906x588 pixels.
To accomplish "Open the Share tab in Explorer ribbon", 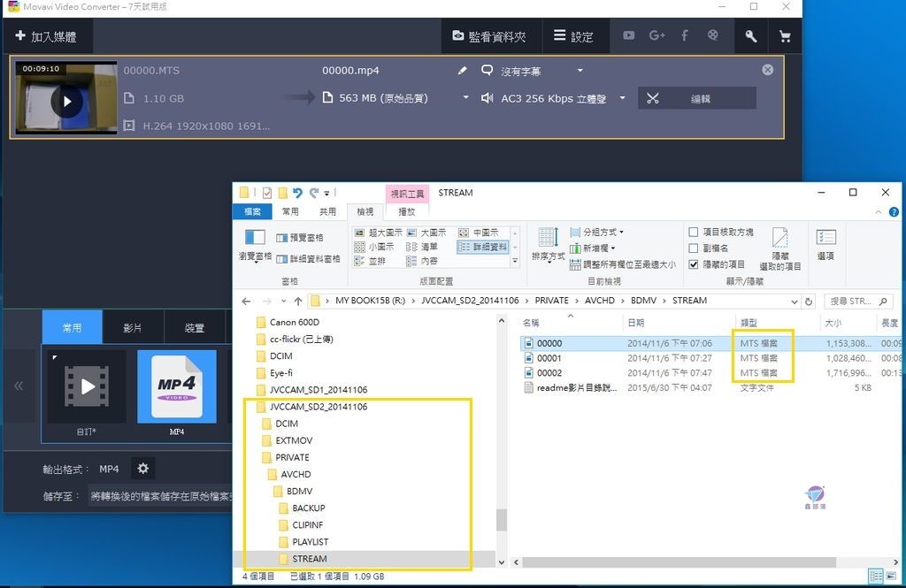I will point(327,211).
